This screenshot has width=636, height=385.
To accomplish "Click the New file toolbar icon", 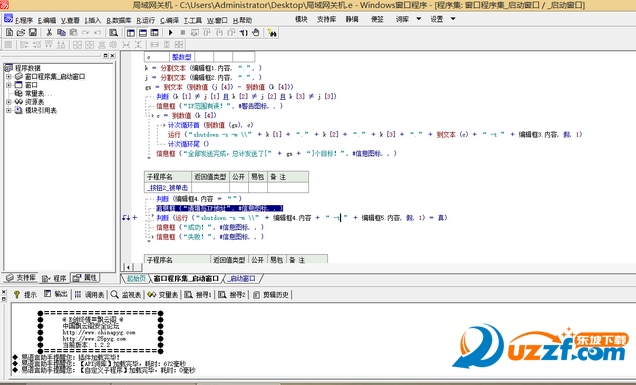I will (9, 32).
